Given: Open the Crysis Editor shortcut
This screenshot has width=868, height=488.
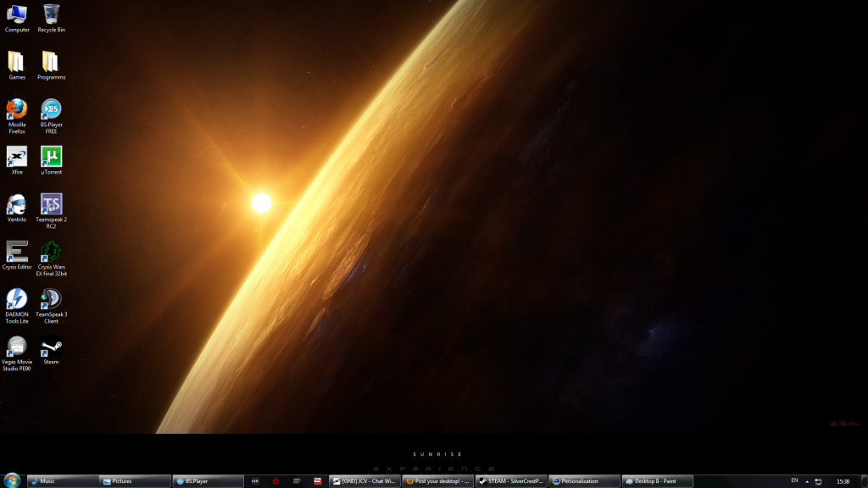Looking at the screenshot, I should pyautogui.click(x=17, y=252).
